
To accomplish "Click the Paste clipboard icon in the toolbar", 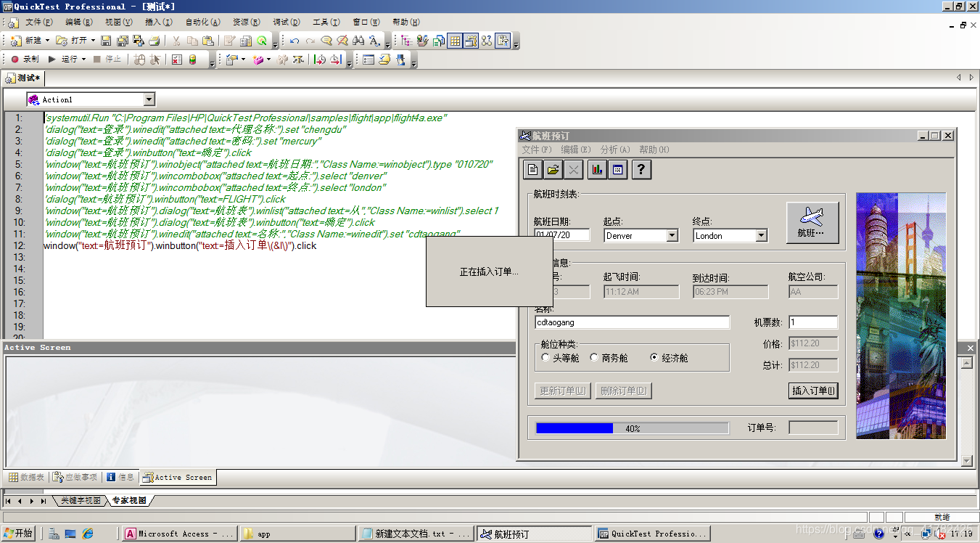I will pyautogui.click(x=208, y=41).
